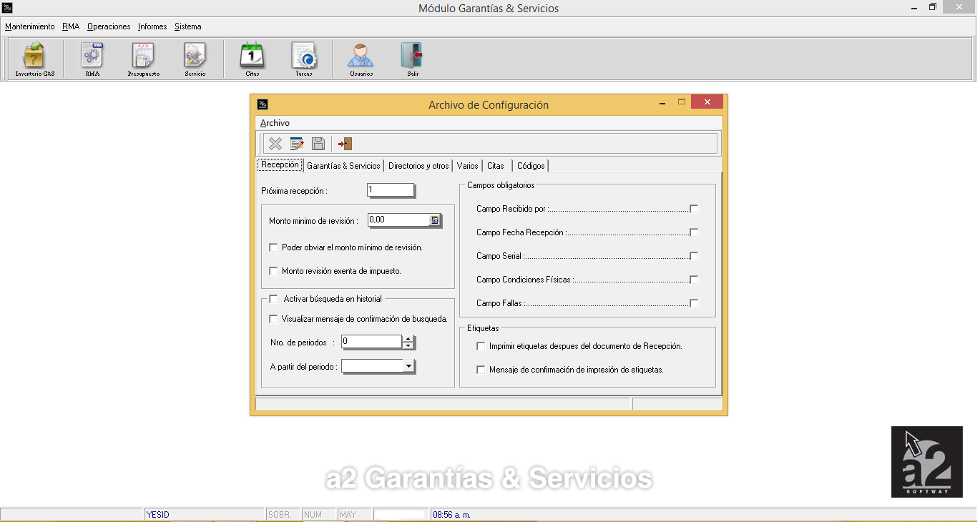Select the Códigos tab

coord(531,166)
